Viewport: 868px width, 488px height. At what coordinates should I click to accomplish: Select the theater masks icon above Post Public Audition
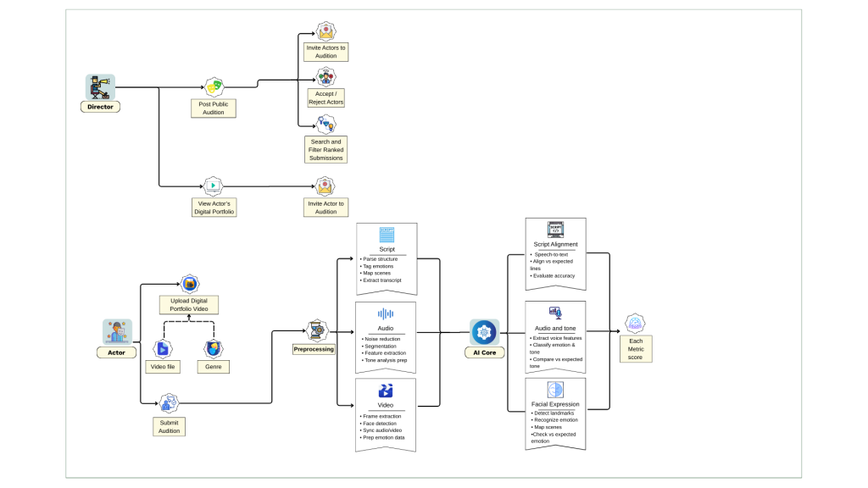[x=214, y=87]
